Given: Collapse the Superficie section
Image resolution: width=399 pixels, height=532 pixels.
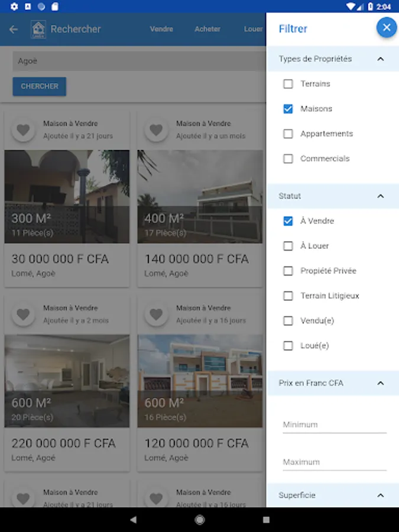Looking at the screenshot, I should 380,495.
